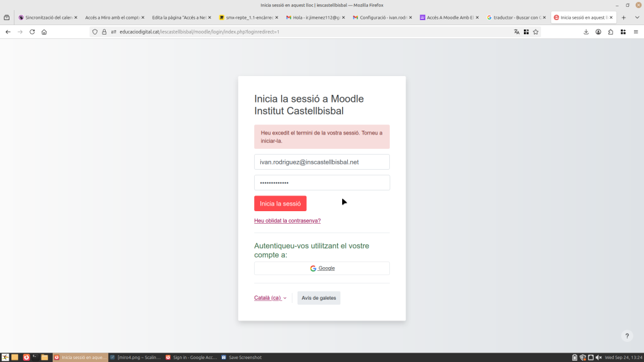Sign in using the Google button
This screenshot has width=644, height=362.
pyautogui.click(x=322, y=268)
